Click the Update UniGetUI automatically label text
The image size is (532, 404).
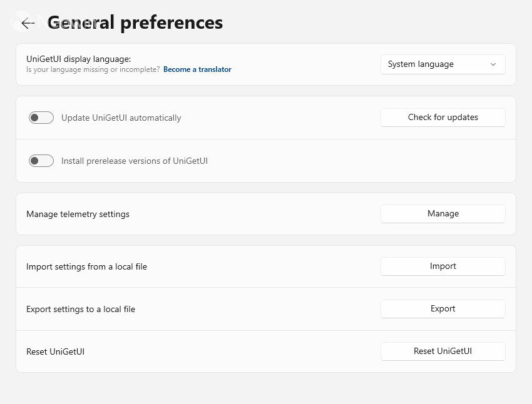coord(121,118)
